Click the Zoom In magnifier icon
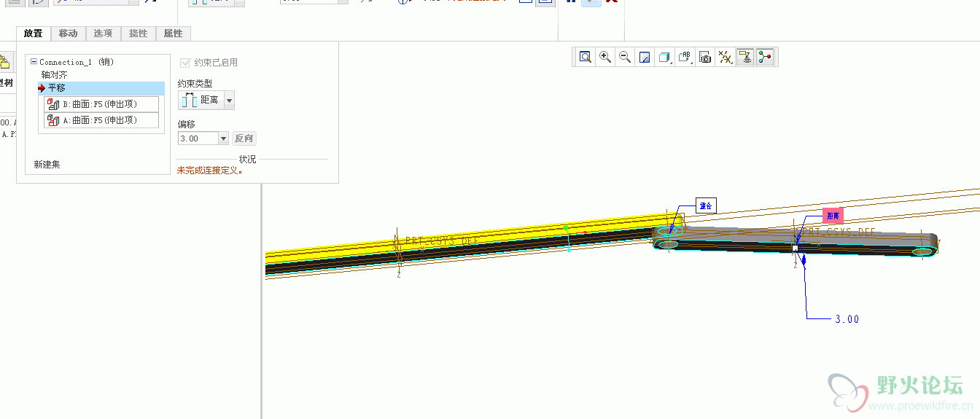Image resolution: width=980 pixels, height=419 pixels. pyautogui.click(x=604, y=57)
